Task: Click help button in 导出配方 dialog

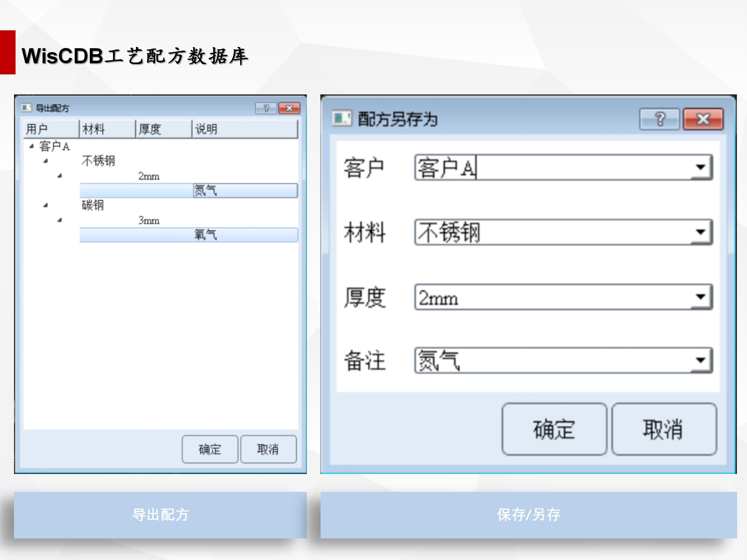Action: click(x=266, y=108)
